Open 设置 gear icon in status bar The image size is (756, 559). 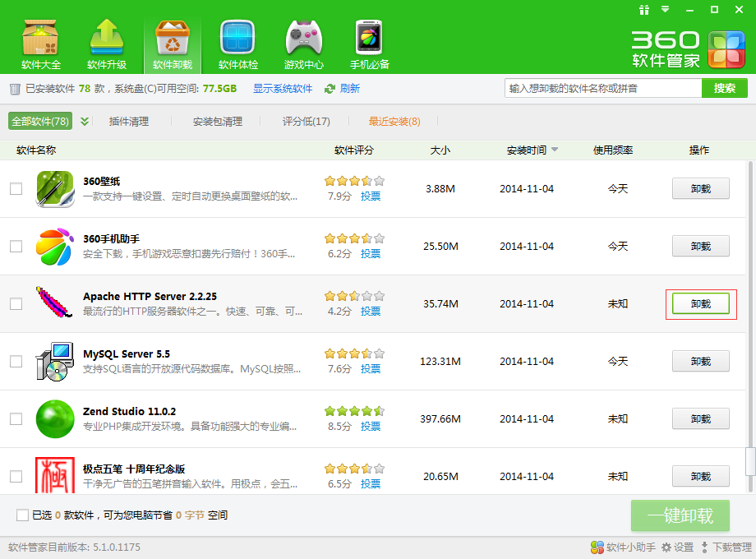point(666,547)
